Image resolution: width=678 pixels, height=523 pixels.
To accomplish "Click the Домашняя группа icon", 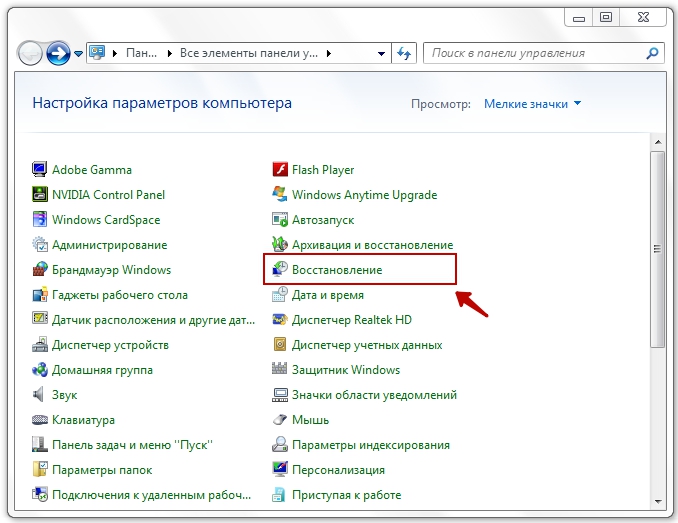I will (39, 369).
